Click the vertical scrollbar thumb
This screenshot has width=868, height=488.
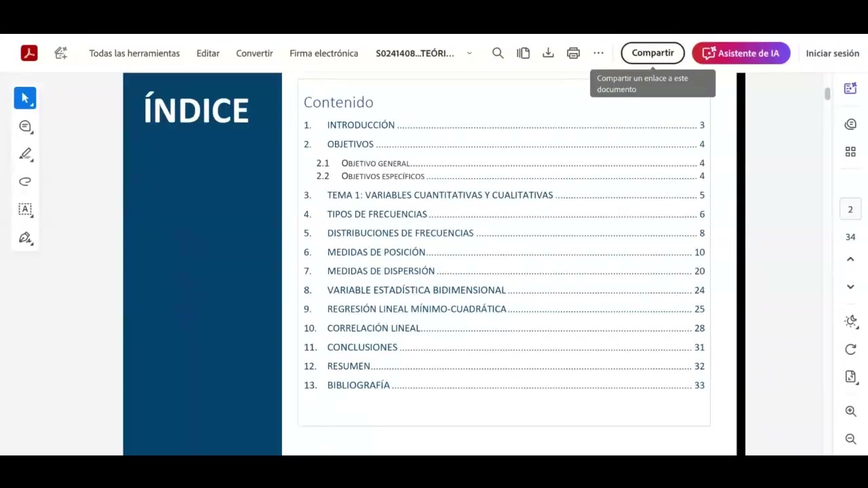827,94
